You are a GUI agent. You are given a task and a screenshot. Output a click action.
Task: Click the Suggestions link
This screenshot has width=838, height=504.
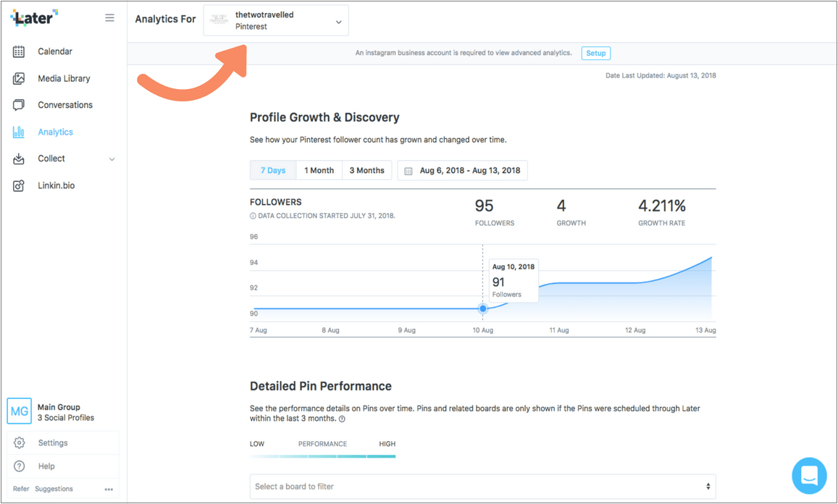pos(54,489)
